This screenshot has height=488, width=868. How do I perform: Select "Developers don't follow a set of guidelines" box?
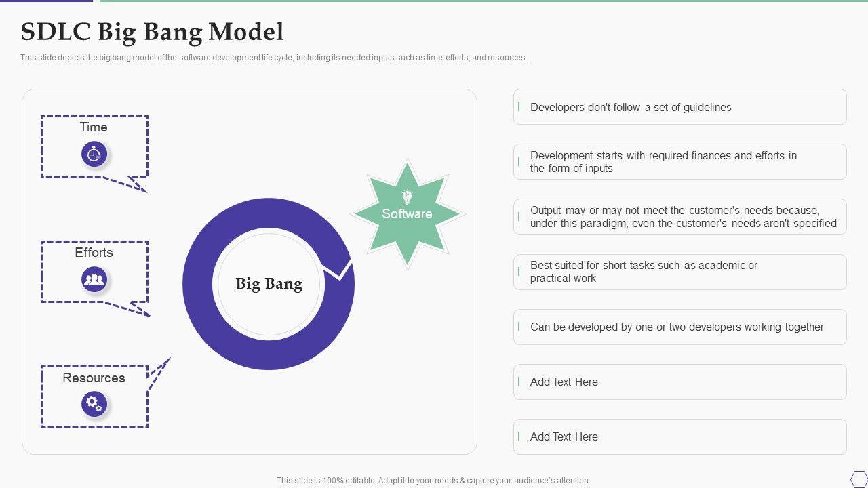pyautogui.click(x=679, y=107)
